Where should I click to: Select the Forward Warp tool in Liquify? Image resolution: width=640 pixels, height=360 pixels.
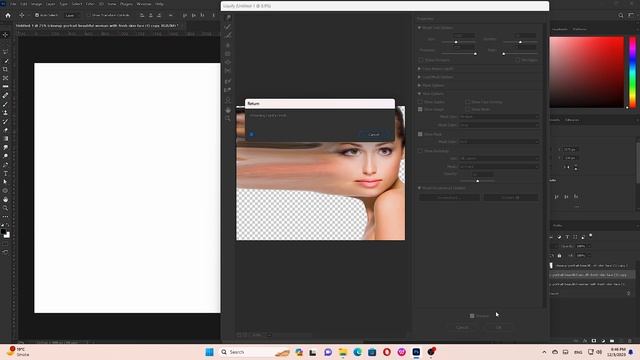point(228,18)
